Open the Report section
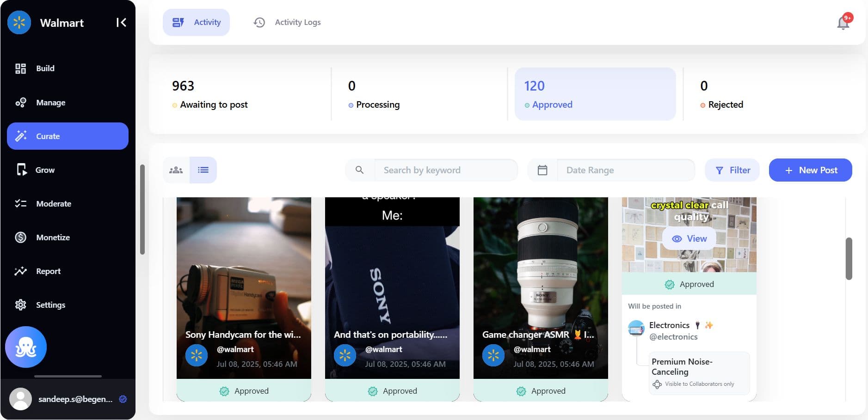The height and width of the screenshot is (420, 868). point(68,271)
